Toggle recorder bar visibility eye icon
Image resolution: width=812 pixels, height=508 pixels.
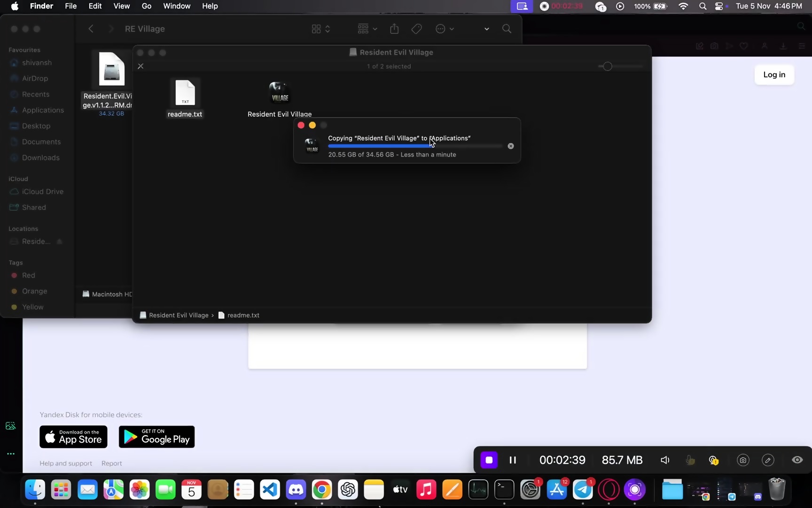pyautogui.click(x=797, y=460)
